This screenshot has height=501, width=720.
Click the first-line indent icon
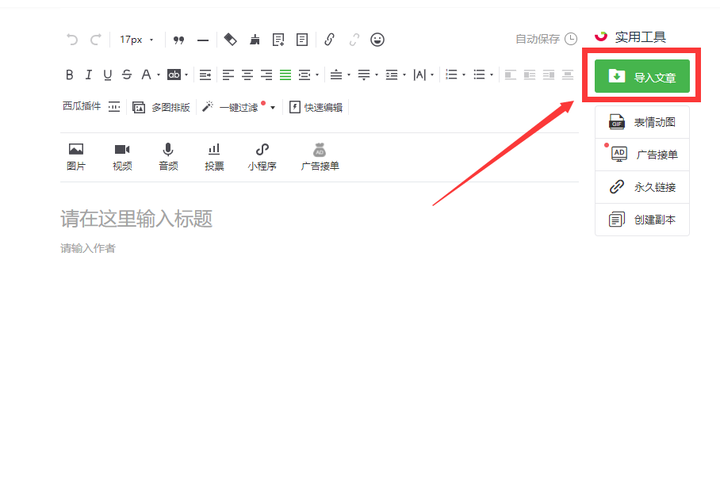(x=205, y=75)
